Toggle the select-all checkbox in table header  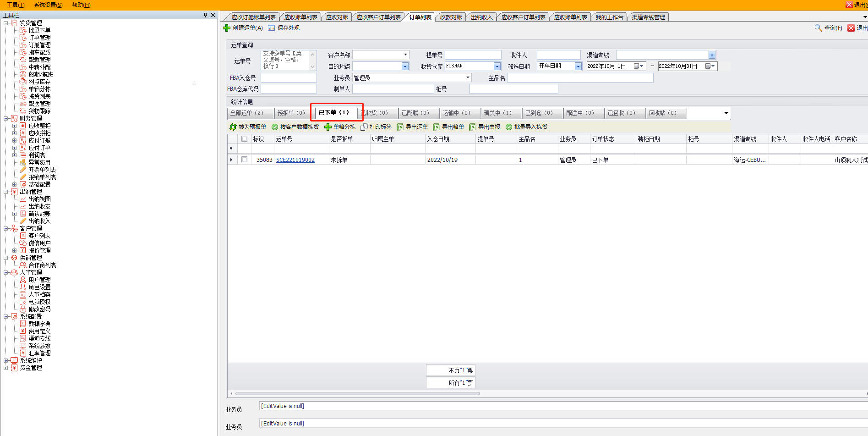pyautogui.click(x=244, y=139)
